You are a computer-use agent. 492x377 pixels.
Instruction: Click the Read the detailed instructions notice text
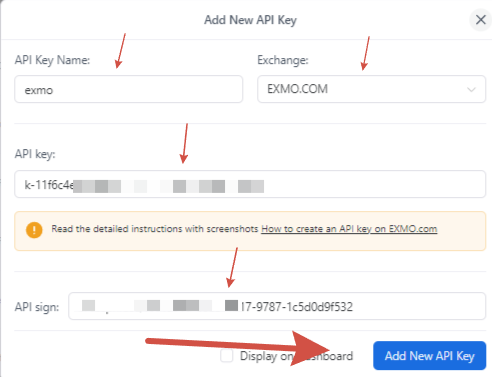[x=155, y=229]
